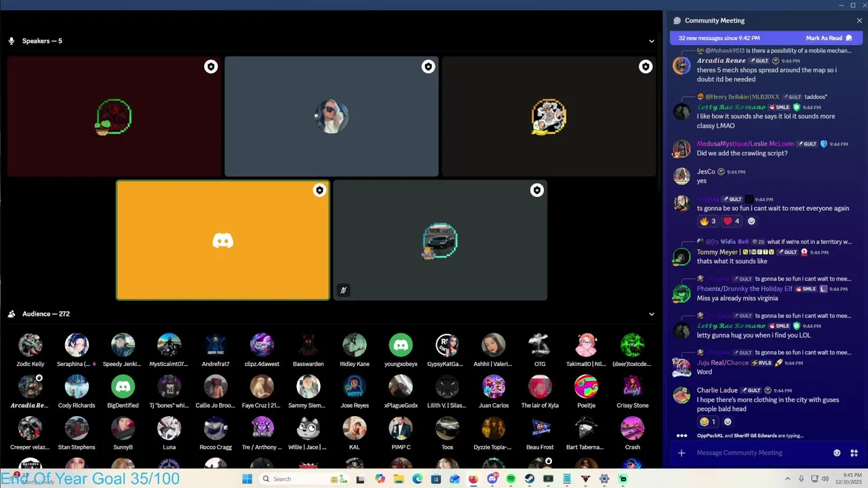The image size is (868, 488).
Task: Add reaction to Charlie Ladue's message
Action: pyautogui.click(x=728, y=422)
